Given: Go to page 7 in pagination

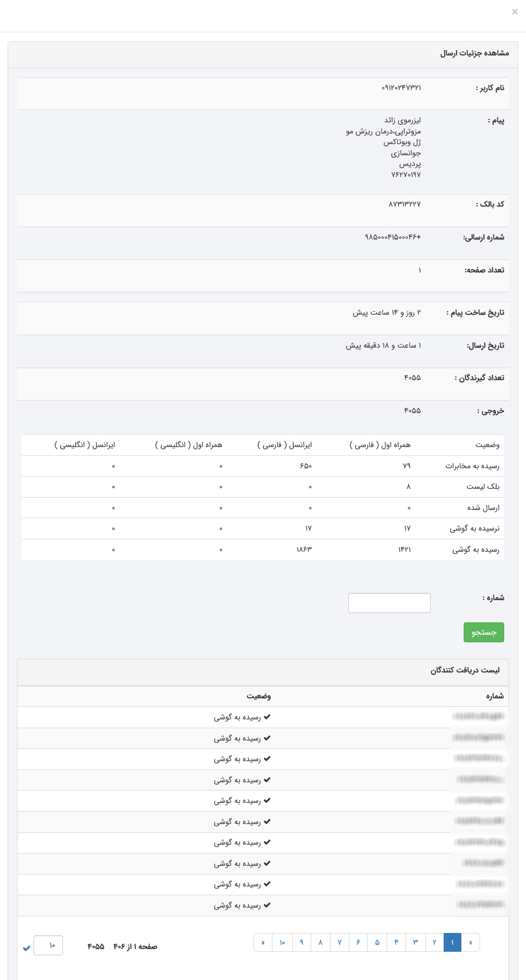Looking at the screenshot, I should click(x=339, y=942).
